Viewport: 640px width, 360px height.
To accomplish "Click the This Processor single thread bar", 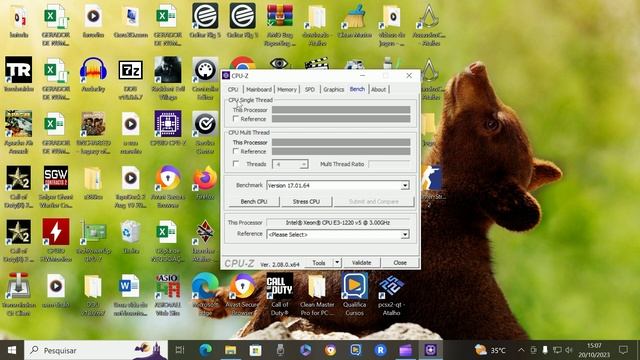I will pos(341,110).
